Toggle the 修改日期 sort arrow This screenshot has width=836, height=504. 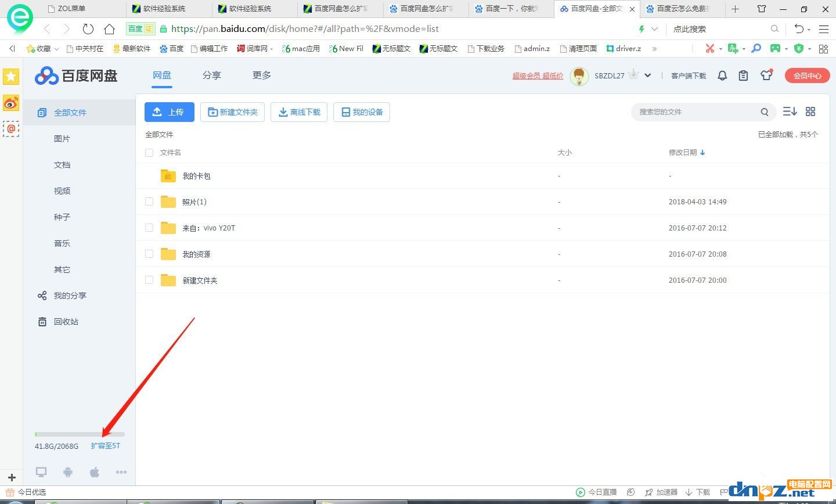tap(702, 153)
